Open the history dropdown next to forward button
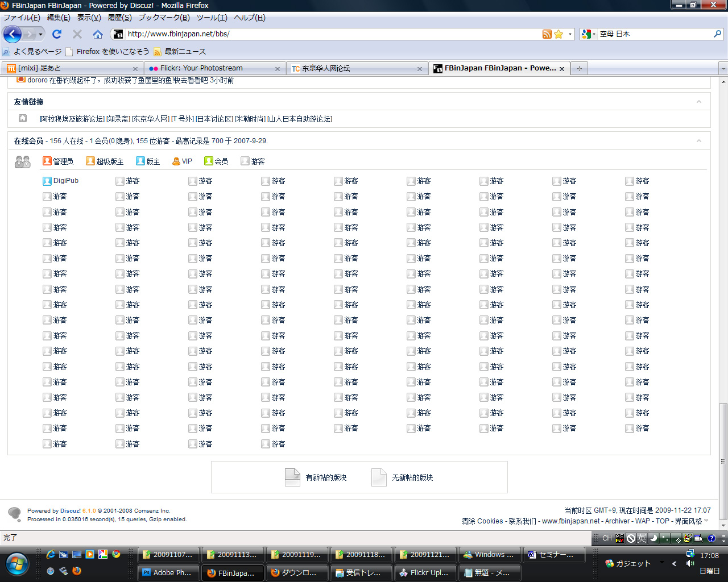 (x=40, y=34)
